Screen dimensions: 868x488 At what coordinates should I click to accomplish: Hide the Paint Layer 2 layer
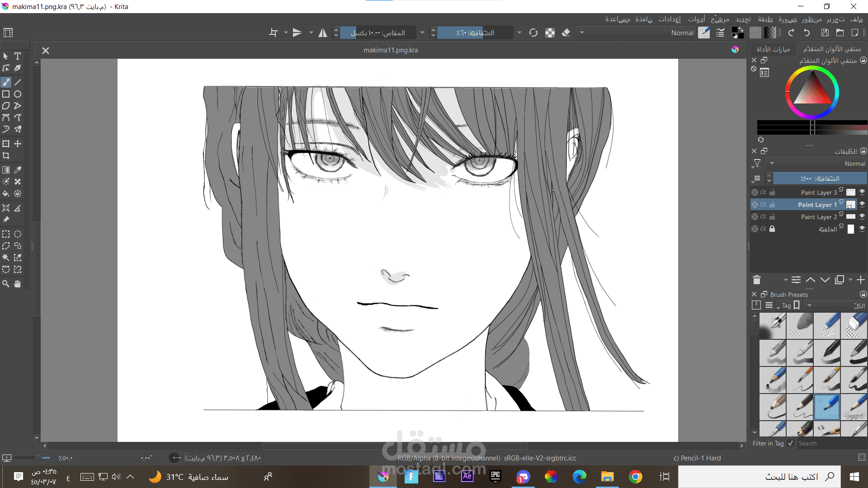coord(862,216)
